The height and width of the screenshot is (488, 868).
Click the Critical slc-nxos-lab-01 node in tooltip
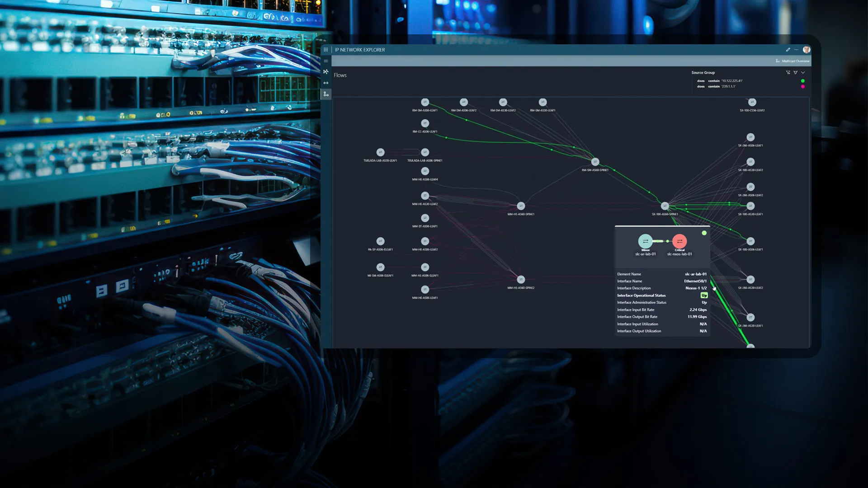(679, 241)
